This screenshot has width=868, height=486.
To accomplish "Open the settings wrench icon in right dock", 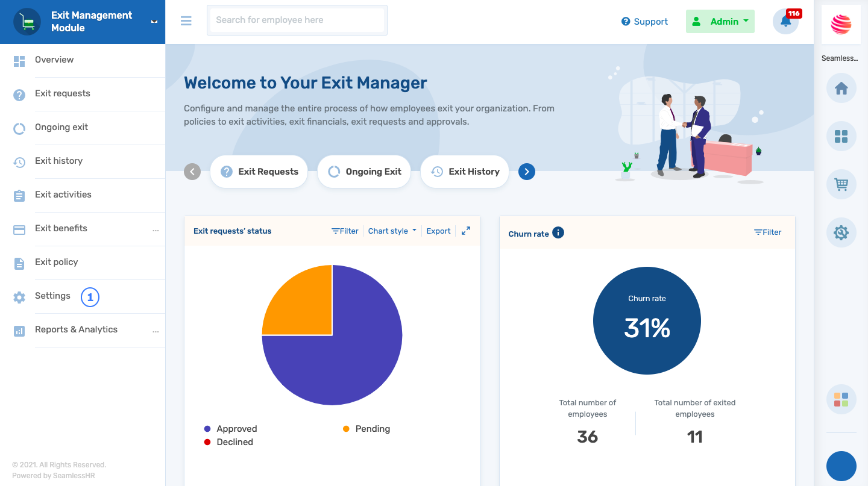I will click(841, 232).
